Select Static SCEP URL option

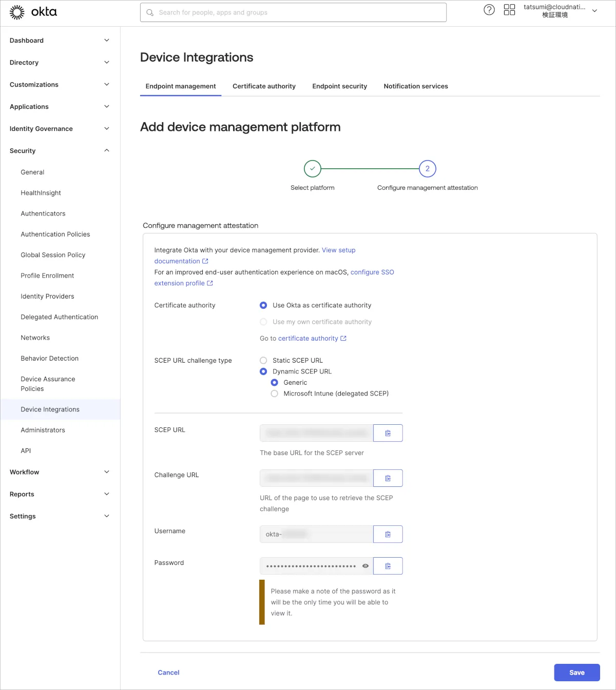[263, 361]
